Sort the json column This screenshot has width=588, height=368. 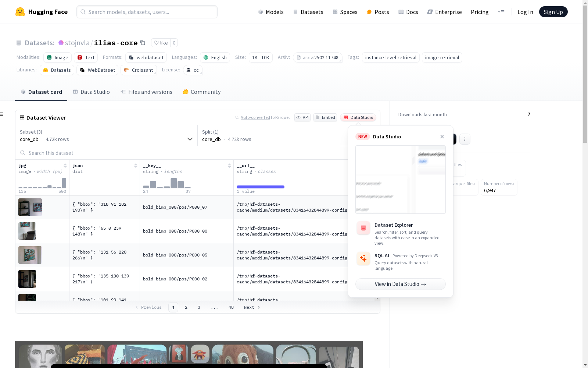click(136, 166)
